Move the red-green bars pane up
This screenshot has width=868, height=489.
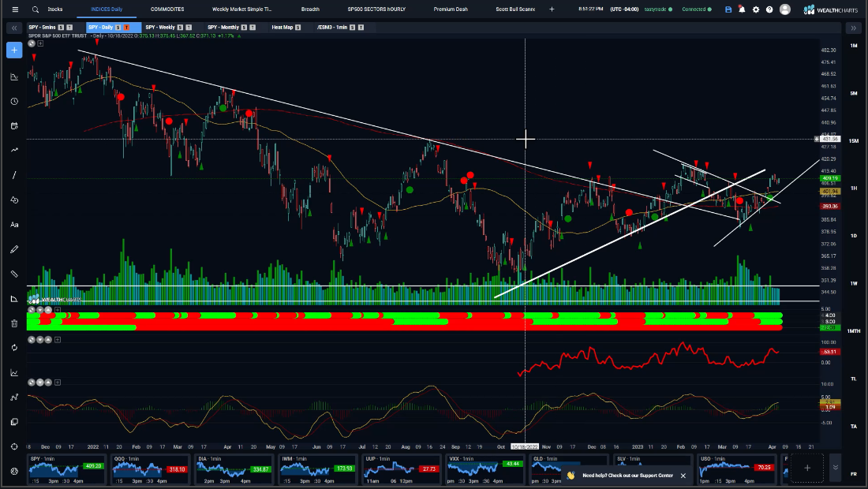click(48, 310)
